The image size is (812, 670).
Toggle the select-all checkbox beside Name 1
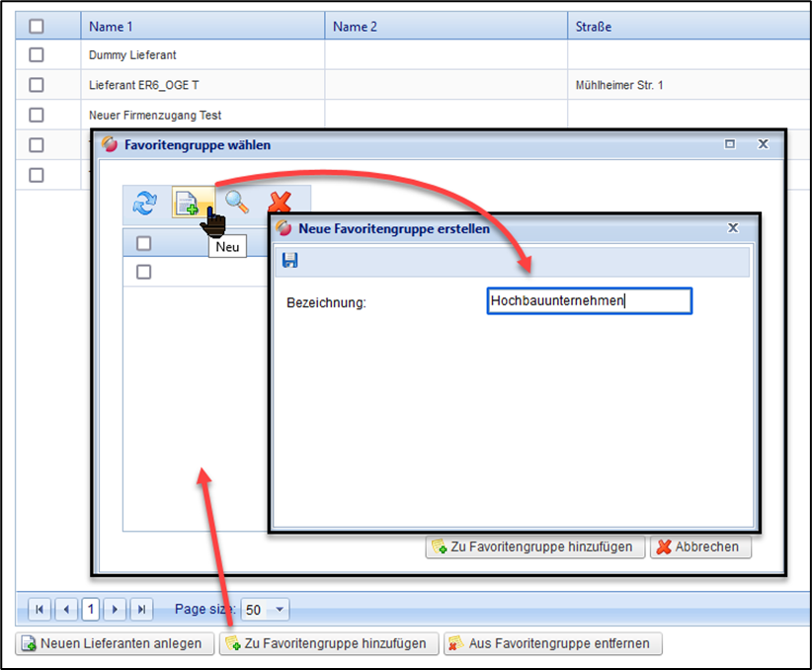(x=37, y=27)
